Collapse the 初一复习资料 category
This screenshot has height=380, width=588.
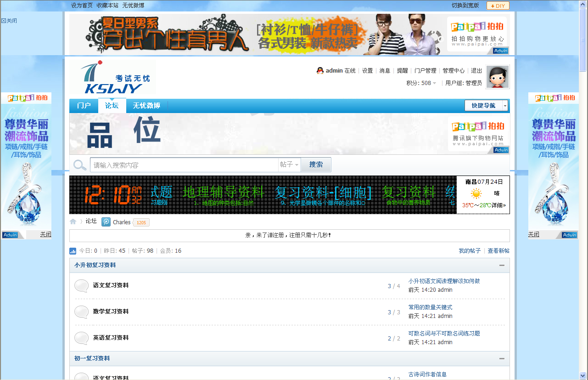coord(502,358)
